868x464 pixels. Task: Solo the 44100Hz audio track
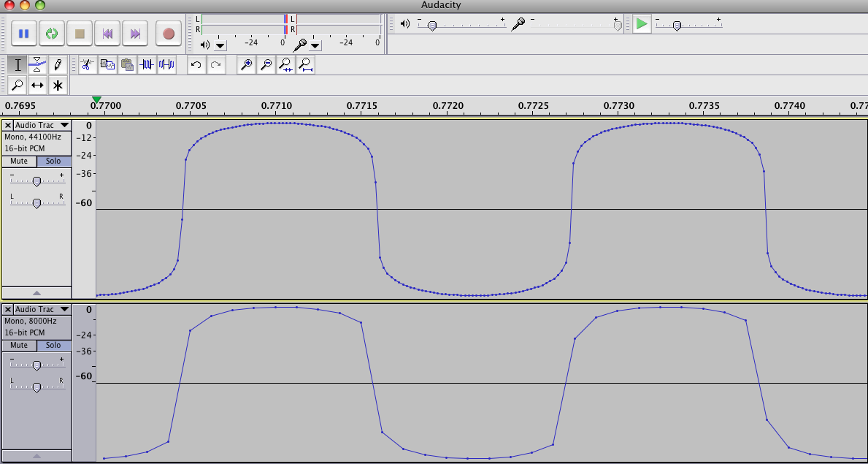tap(53, 161)
